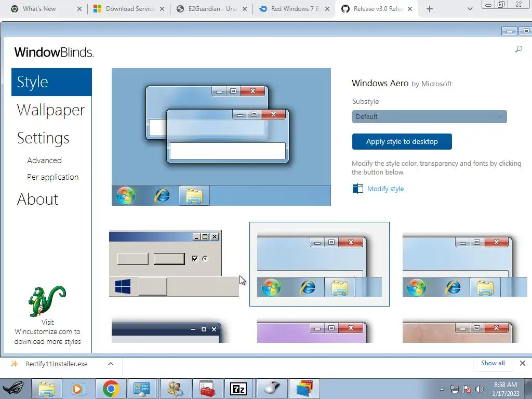Open 7-Zip from the taskbar
Screen dimensions: 532x399
pos(238,389)
